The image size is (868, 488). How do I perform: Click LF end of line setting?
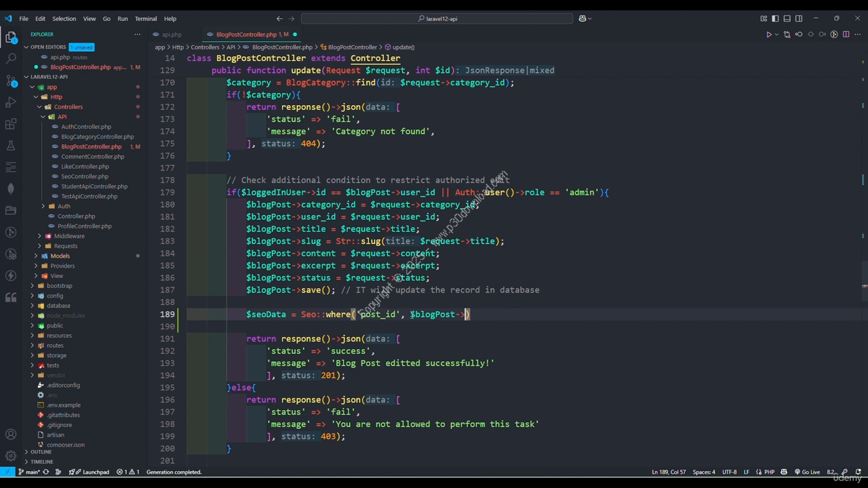coord(746,472)
